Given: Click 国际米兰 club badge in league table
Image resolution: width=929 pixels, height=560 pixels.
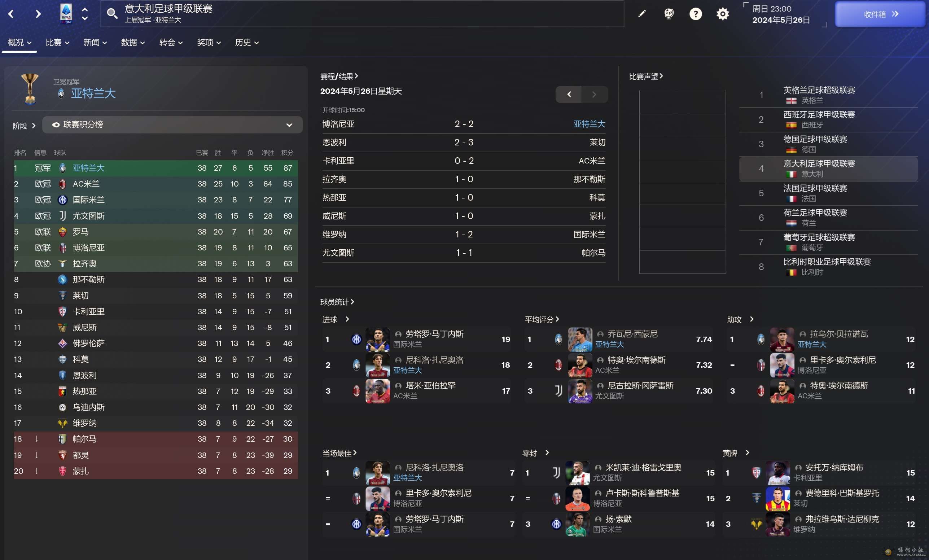Looking at the screenshot, I should (62, 200).
